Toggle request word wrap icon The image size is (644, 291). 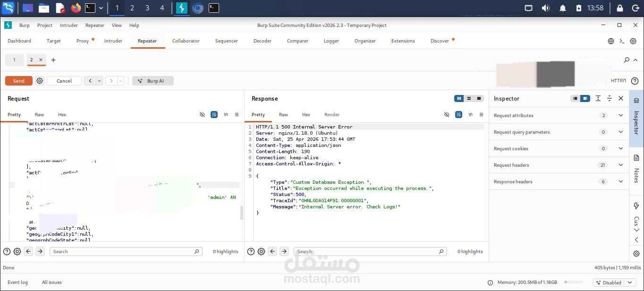point(214,114)
